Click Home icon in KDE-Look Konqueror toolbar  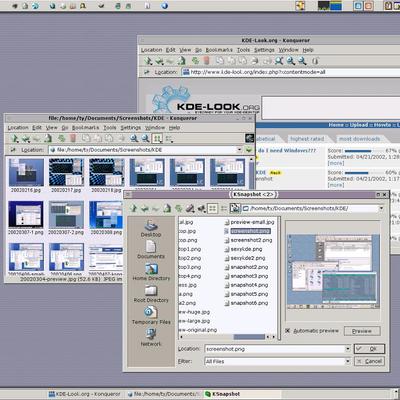pyautogui.click(x=182, y=61)
